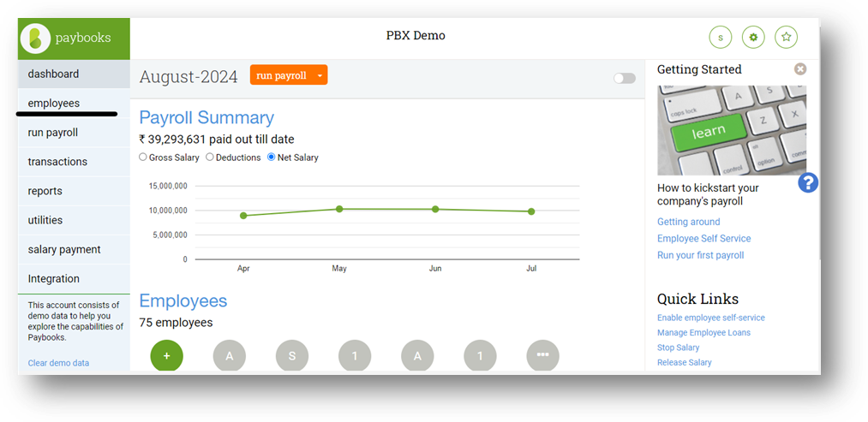Click Manage Employee Loans quick link
868x422 pixels.
[x=704, y=333]
